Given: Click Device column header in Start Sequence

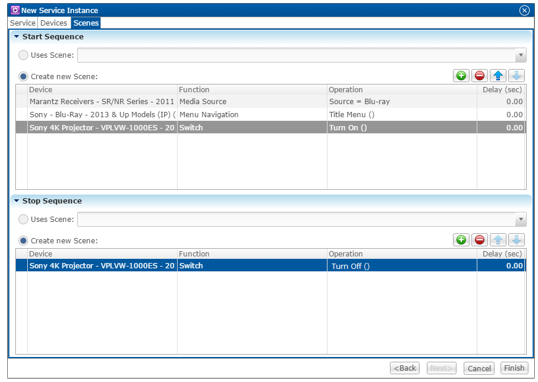Looking at the screenshot, I should [102, 90].
